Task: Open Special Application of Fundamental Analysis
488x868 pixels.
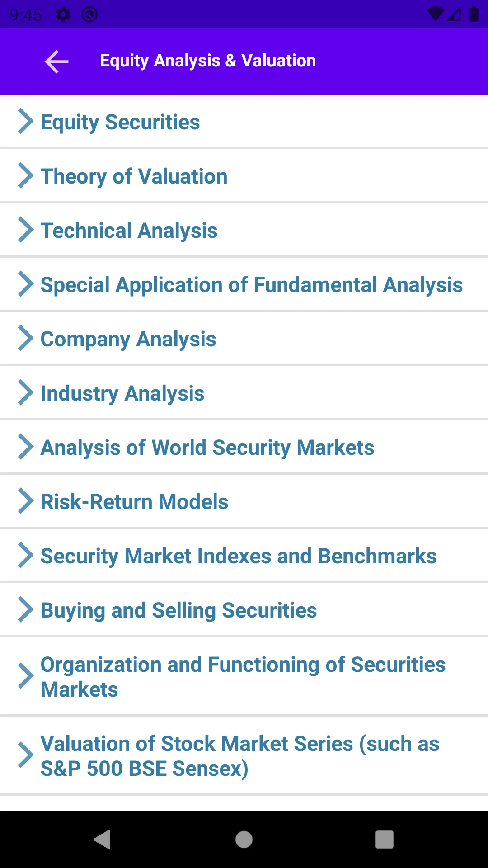Action: [x=244, y=284]
